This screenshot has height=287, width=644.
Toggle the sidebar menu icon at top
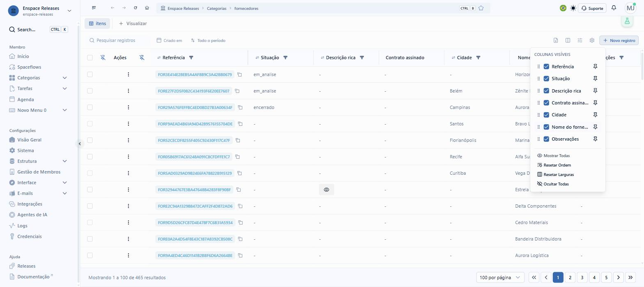[94, 8]
